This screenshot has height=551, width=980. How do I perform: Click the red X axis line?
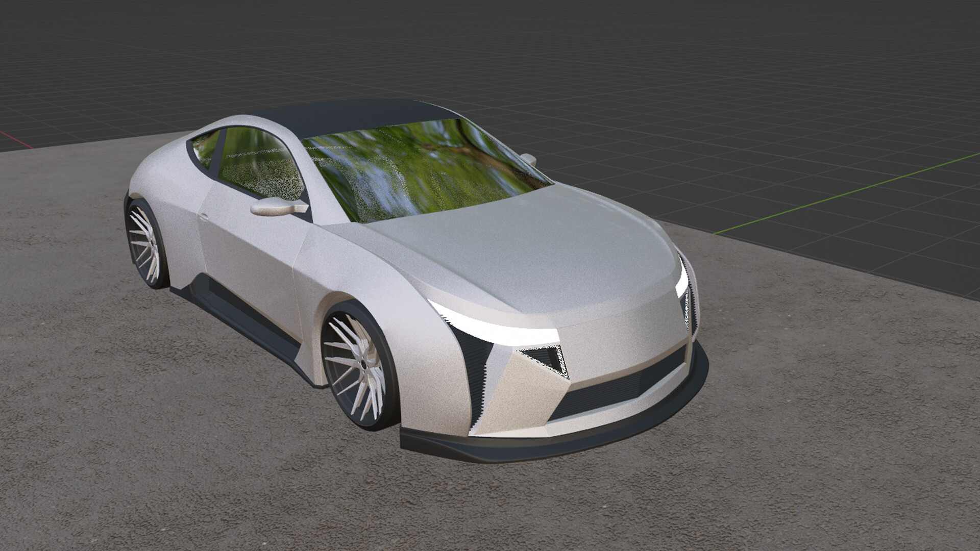(15, 139)
